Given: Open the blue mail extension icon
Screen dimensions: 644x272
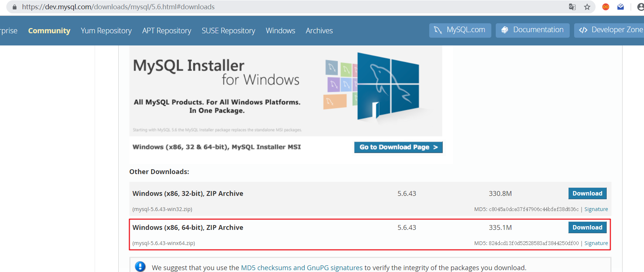Looking at the screenshot, I should point(621,7).
